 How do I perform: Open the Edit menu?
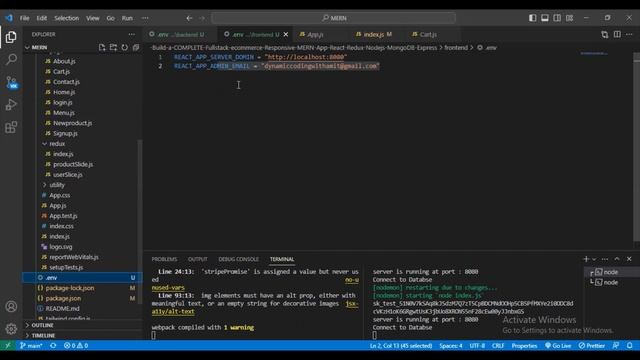[x=42, y=18]
